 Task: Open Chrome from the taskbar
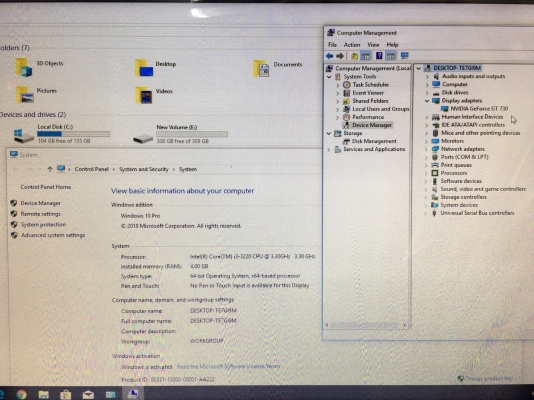21,394
